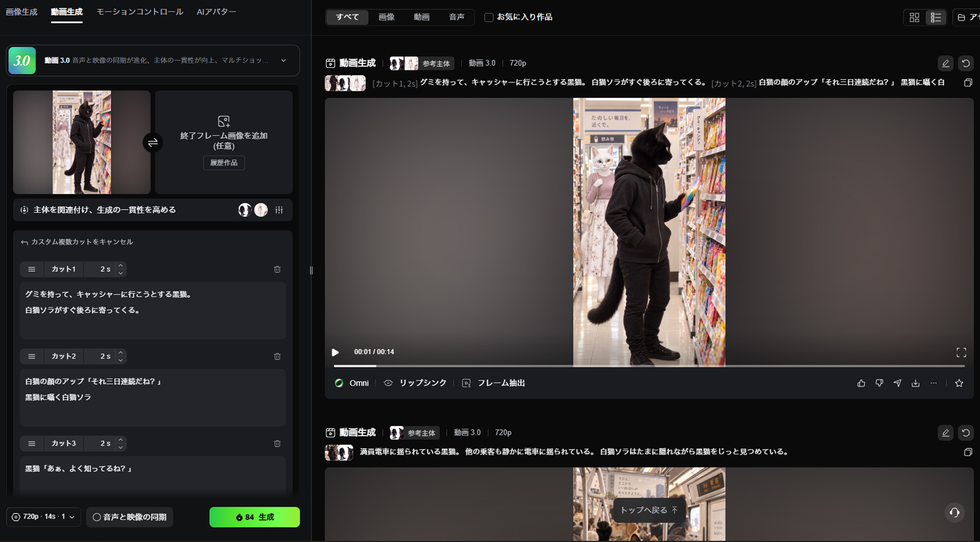Switch to list view layout
This screenshot has height=542, width=980.
point(936,17)
